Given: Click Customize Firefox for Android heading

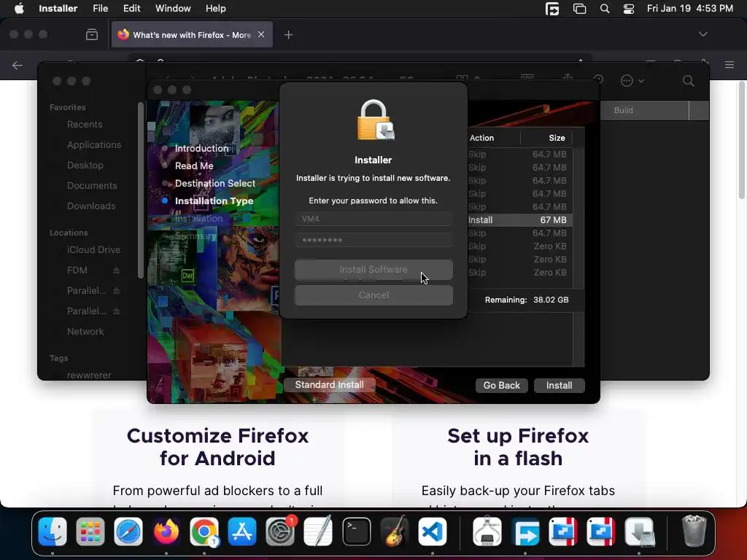Looking at the screenshot, I should point(217,447).
